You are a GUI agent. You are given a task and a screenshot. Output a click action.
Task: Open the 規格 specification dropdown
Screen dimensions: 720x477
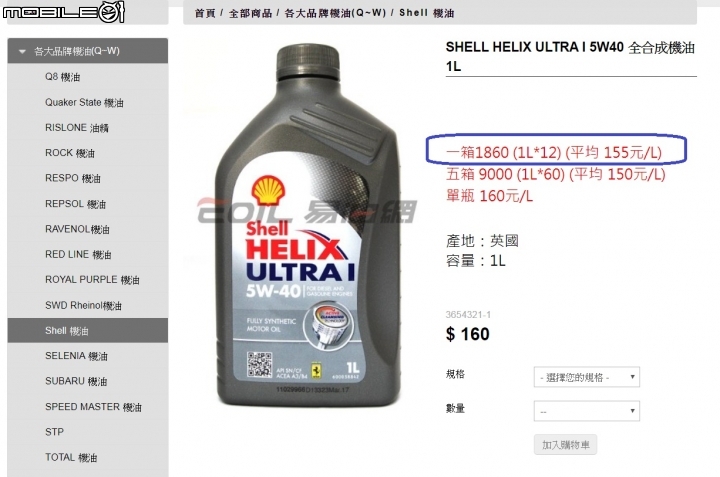click(x=586, y=377)
